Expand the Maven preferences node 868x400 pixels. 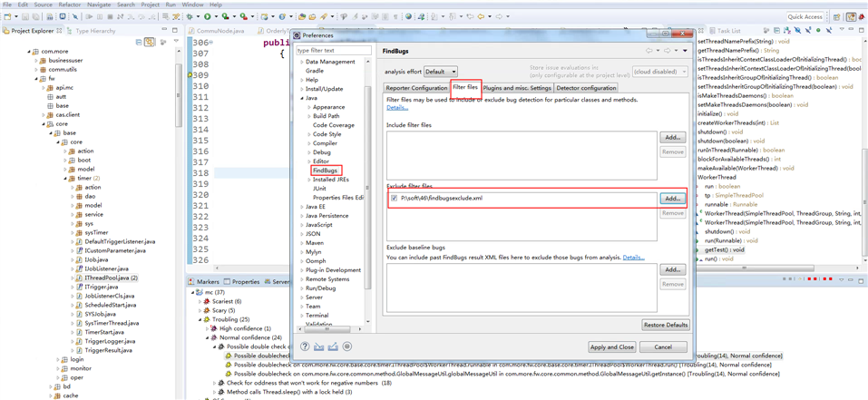pos(302,243)
